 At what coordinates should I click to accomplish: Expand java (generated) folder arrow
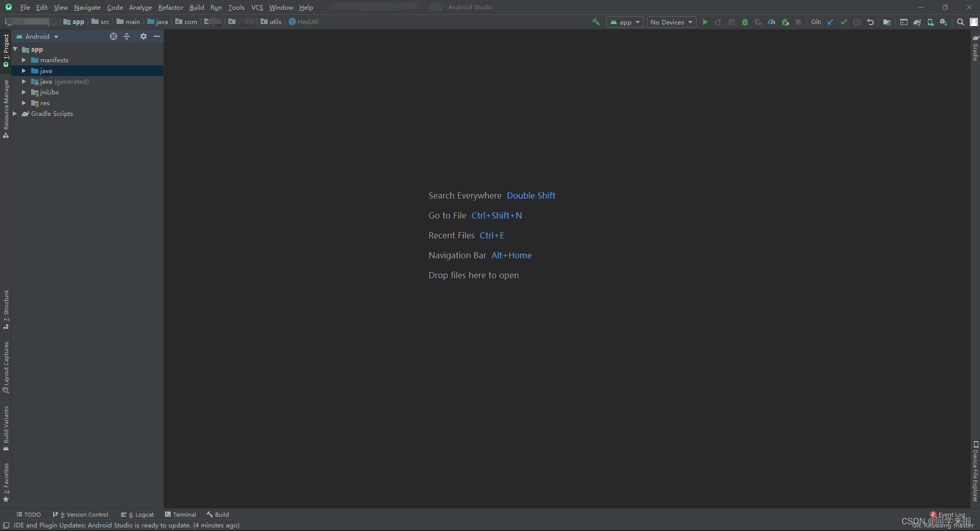click(x=24, y=82)
